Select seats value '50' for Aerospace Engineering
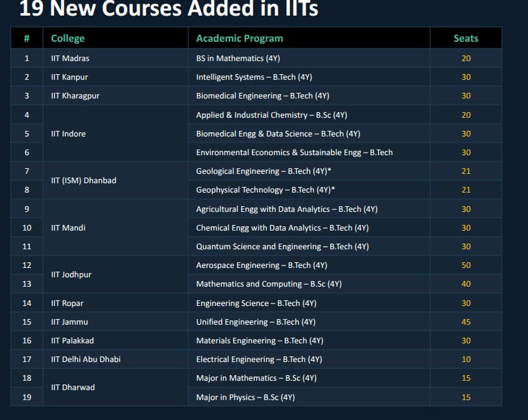 point(466,265)
